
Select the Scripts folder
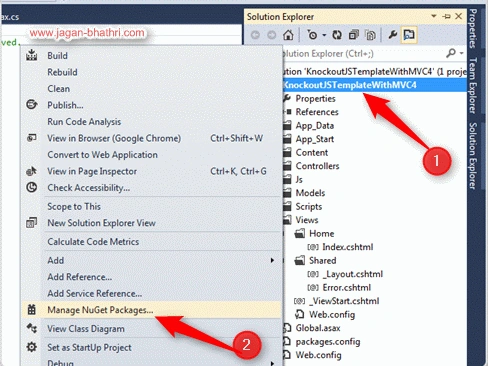(x=309, y=207)
